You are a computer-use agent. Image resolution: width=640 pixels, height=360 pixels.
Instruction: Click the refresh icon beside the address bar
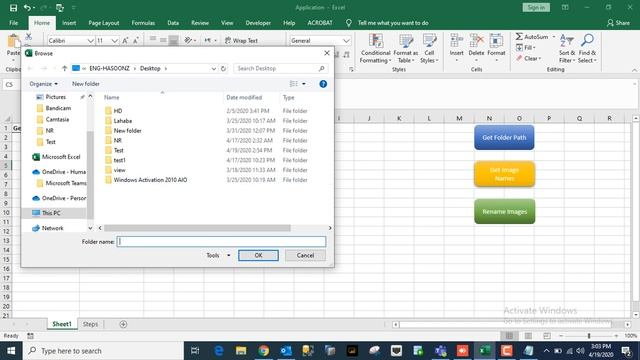pyautogui.click(x=223, y=69)
